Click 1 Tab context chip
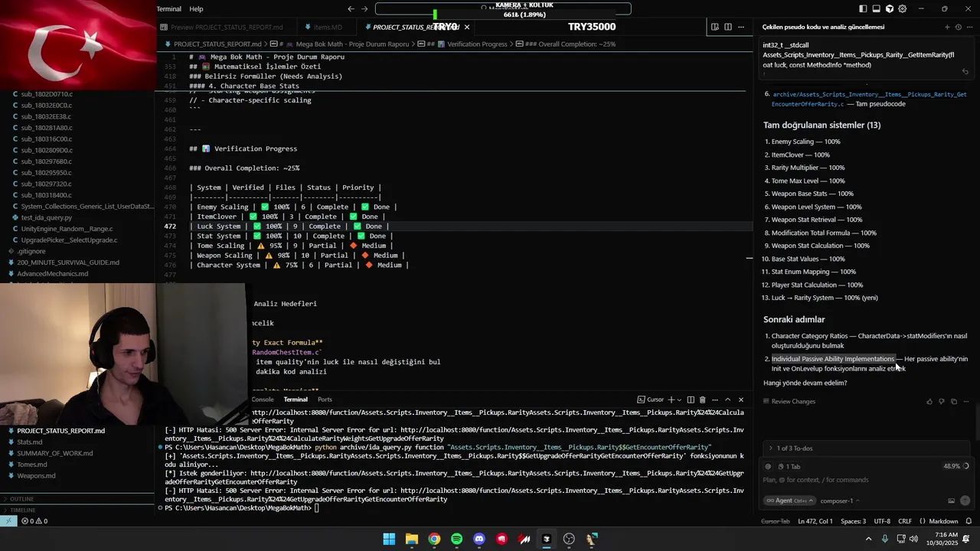The image size is (980, 551). [x=789, y=466]
